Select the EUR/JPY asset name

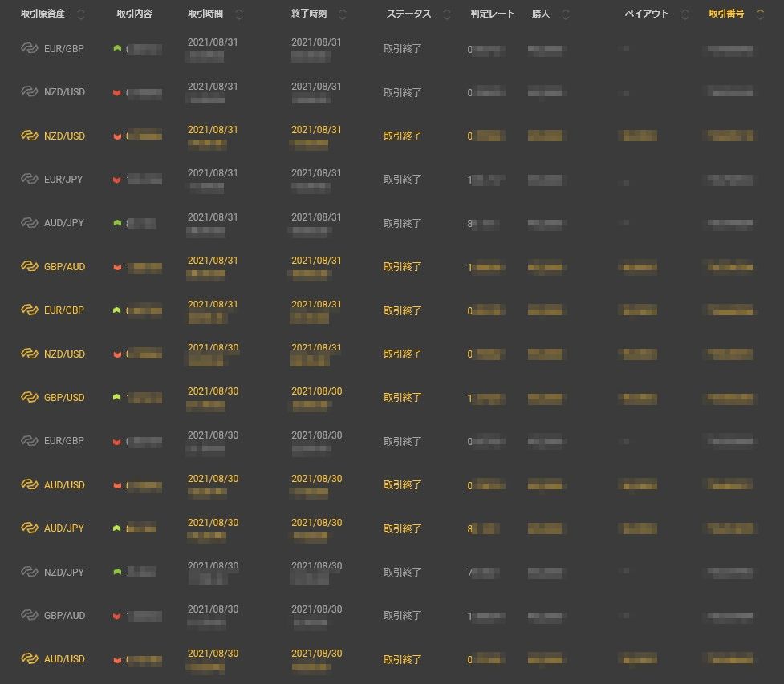click(x=63, y=180)
